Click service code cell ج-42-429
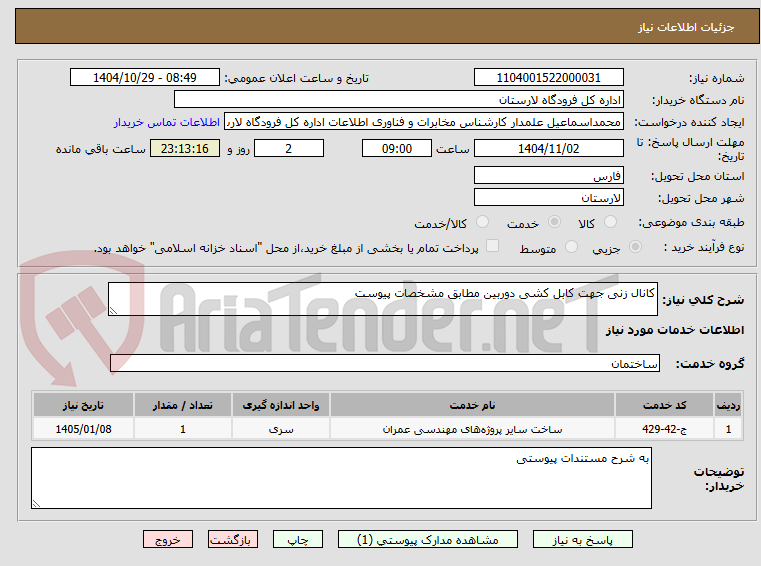This screenshot has height=566, width=761. 664,429
